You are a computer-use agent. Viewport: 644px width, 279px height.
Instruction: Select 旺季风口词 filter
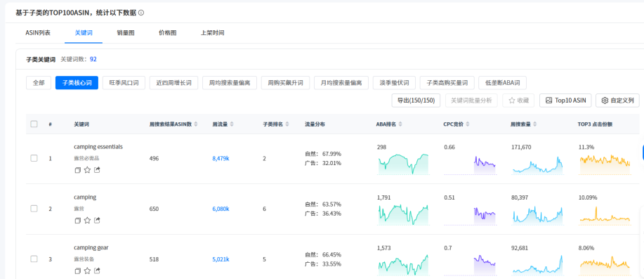124,83
